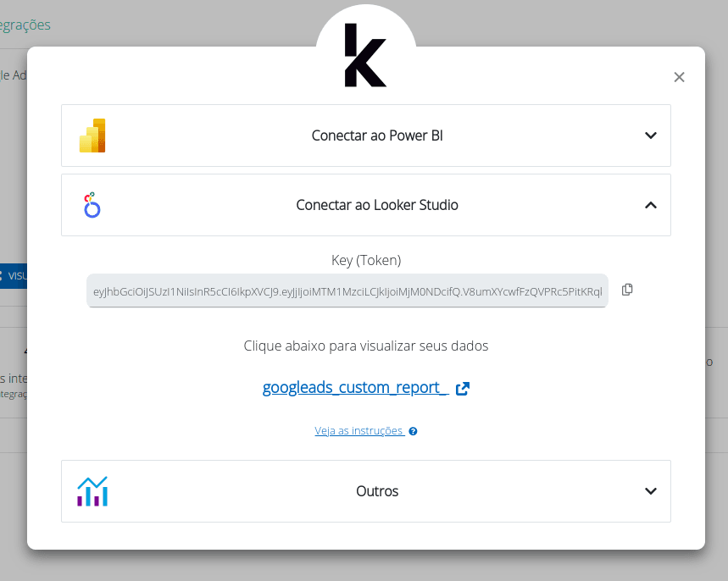Click the question mark help icon

tap(413, 431)
